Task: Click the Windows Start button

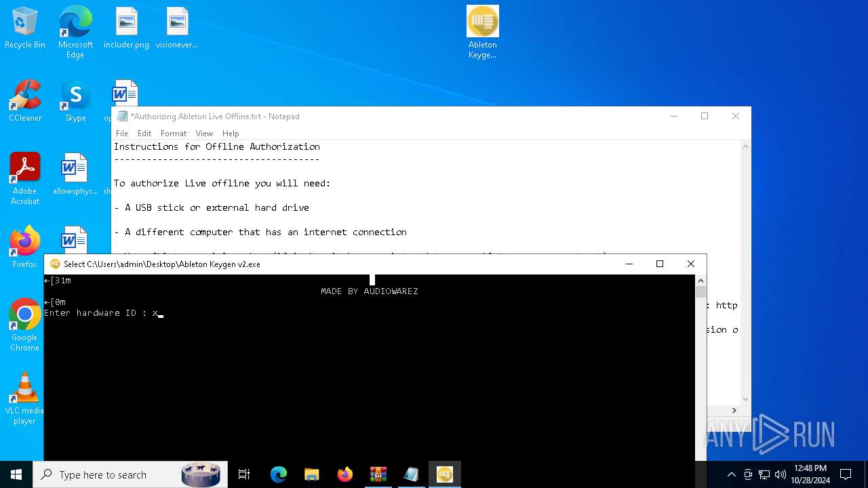Action: click(x=16, y=474)
